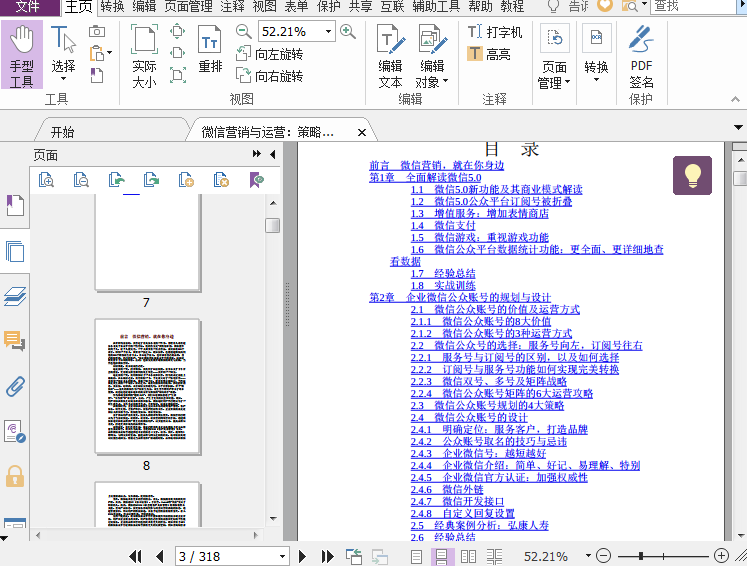Screen dimensions: 747x566
Task: Shrink page thumbnails icon in Pages panel
Action: (x=81, y=180)
